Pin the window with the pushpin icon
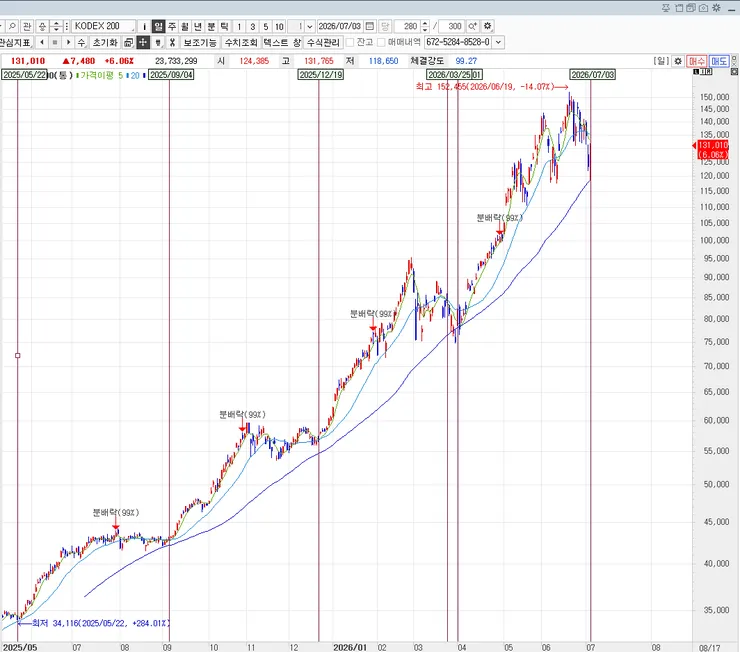740x652 pixels. [x=665, y=8]
